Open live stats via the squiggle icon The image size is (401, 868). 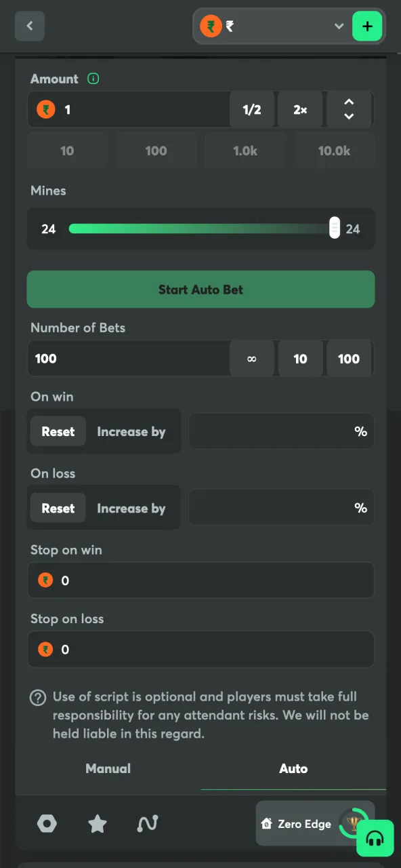point(147,823)
